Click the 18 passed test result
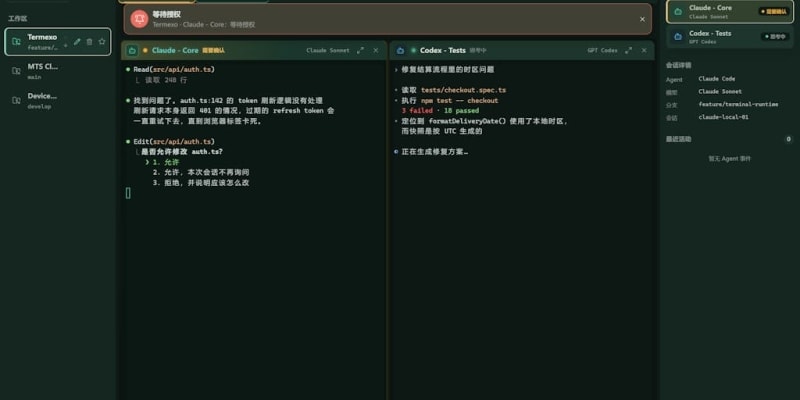800x400 pixels. [461, 111]
